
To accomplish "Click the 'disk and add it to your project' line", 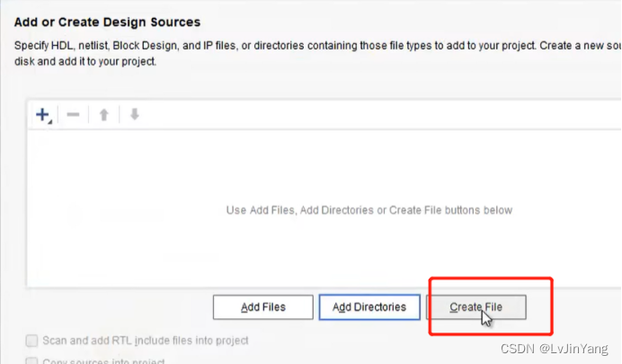I will [84, 62].
